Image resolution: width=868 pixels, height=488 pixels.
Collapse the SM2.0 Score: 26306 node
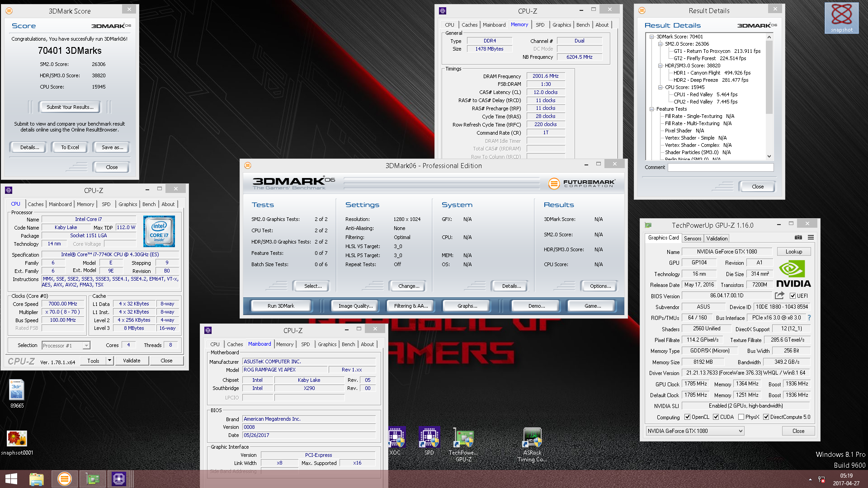pyautogui.click(x=660, y=44)
